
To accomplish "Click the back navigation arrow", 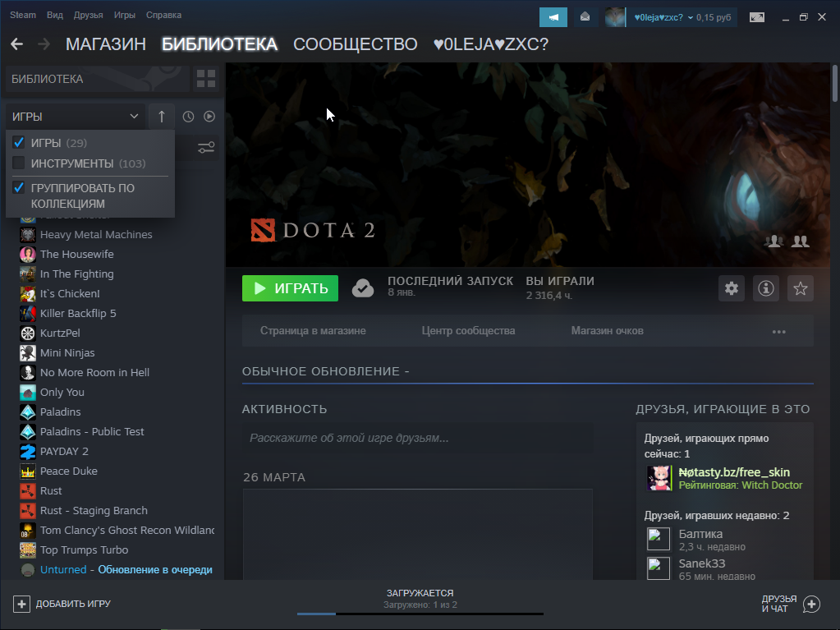I will [17, 44].
